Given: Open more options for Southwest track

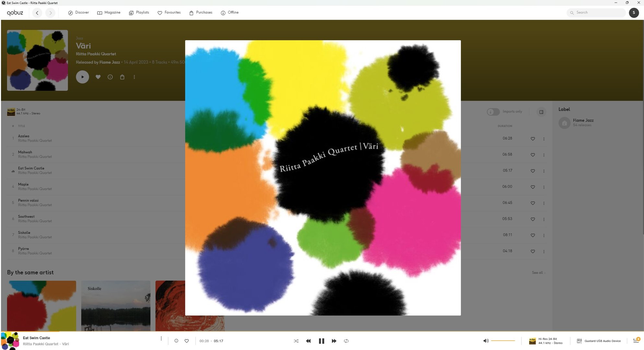Looking at the screenshot, I should [x=544, y=219].
